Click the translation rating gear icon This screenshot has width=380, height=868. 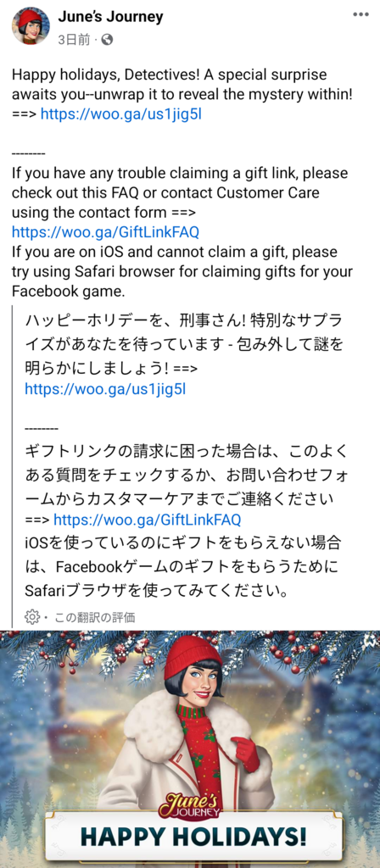coord(31,617)
